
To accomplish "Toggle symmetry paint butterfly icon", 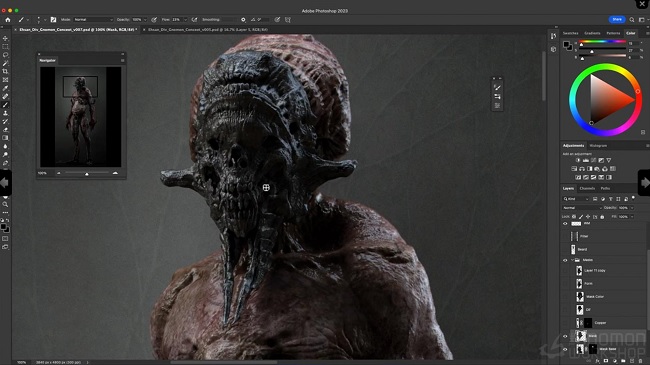I will click(x=288, y=19).
